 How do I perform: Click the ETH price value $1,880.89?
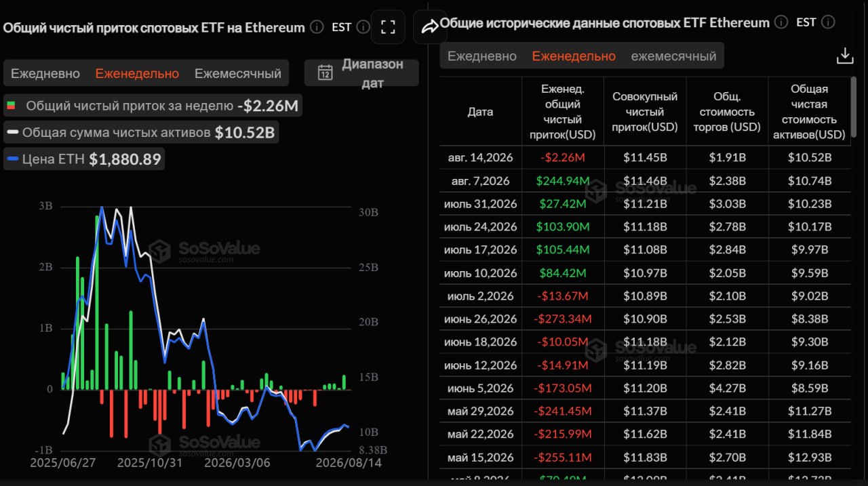[125, 159]
